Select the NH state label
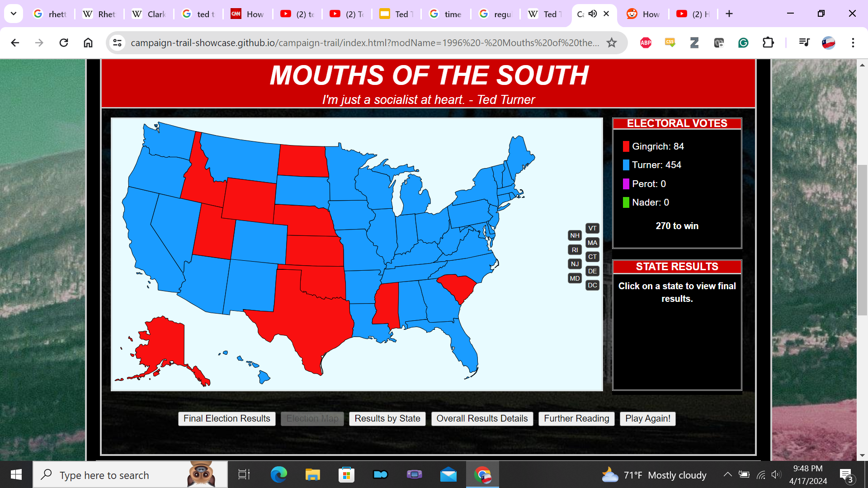868x488 pixels. click(x=575, y=235)
